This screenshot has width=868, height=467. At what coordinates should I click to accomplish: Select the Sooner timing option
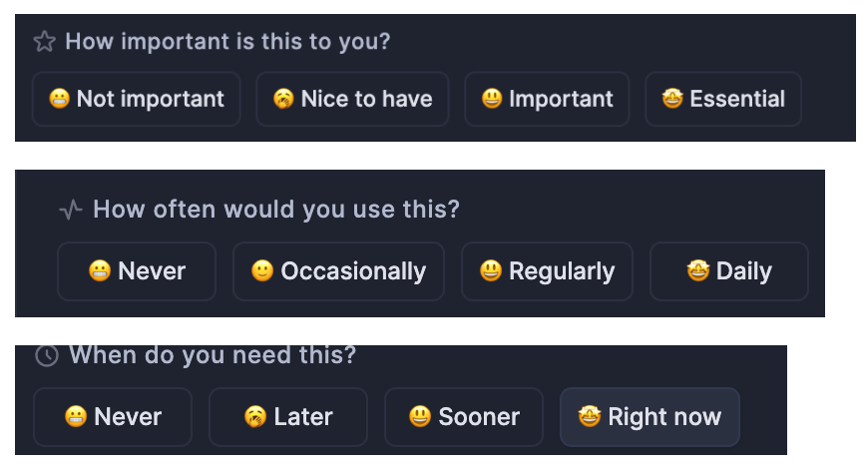tap(464, 417)
